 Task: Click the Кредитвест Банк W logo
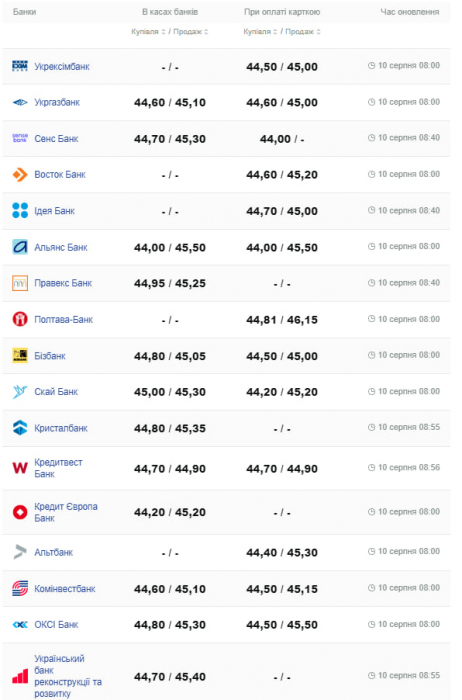coord(20,468)
